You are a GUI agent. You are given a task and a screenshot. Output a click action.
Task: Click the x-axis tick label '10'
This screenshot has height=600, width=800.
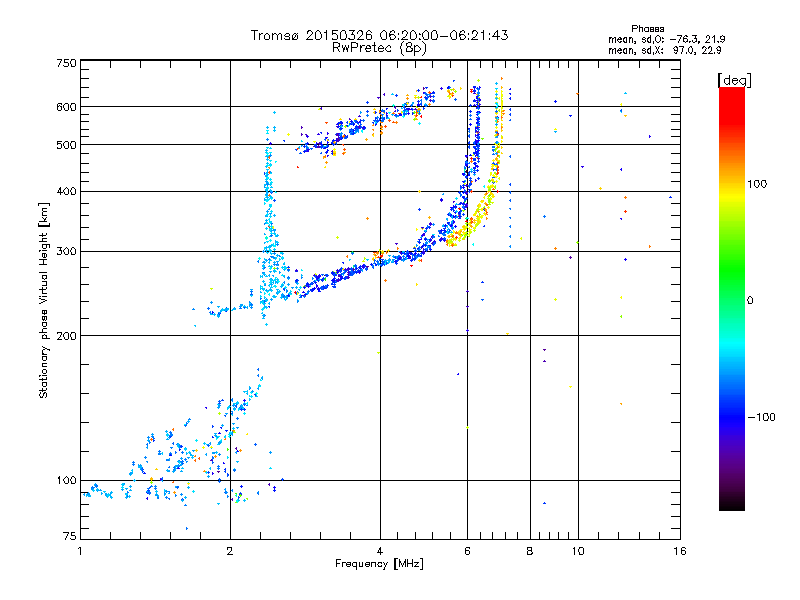(x=578, y=551)
